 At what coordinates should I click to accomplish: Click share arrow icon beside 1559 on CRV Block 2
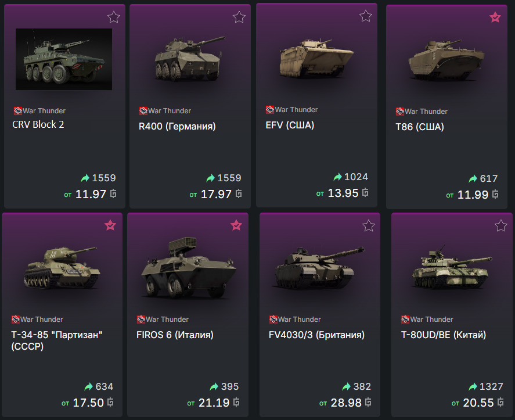tap(86, 178)
